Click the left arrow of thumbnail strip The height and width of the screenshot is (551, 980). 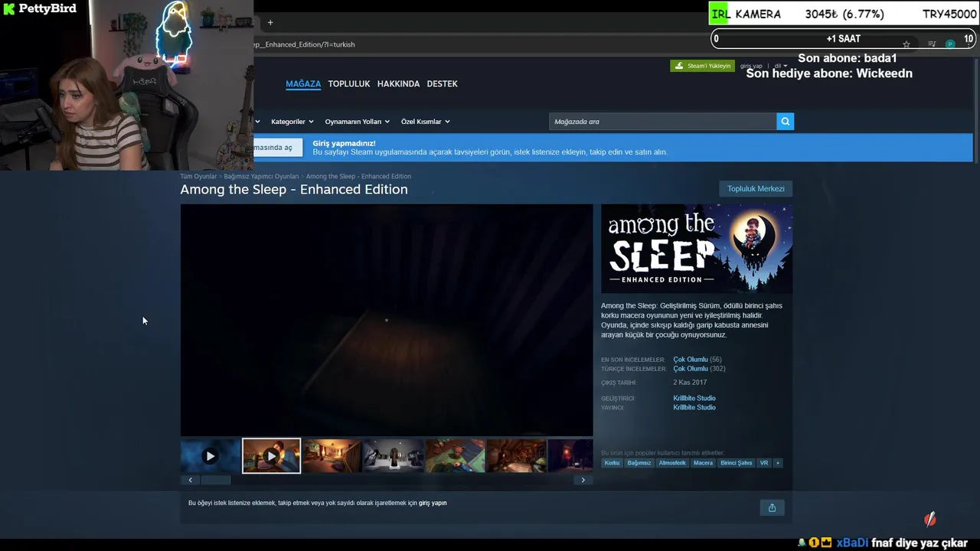click(191, 480)
